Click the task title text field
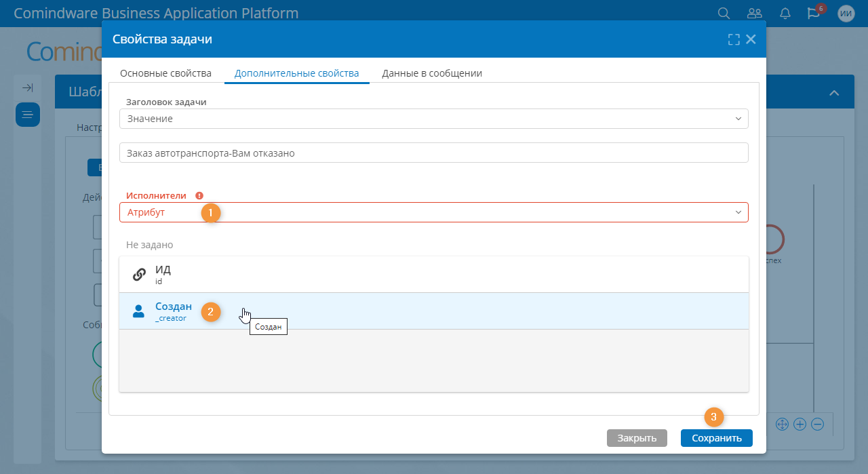The height and width of the screenshot is (474, 868). pos(434,153)
